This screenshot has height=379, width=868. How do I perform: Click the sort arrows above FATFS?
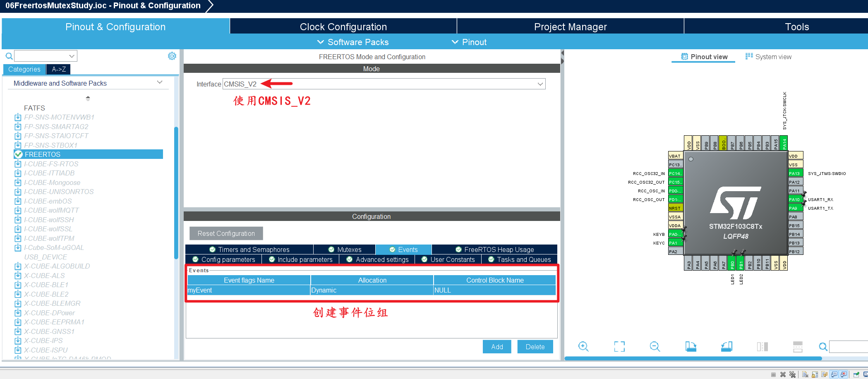coord(88,98)
